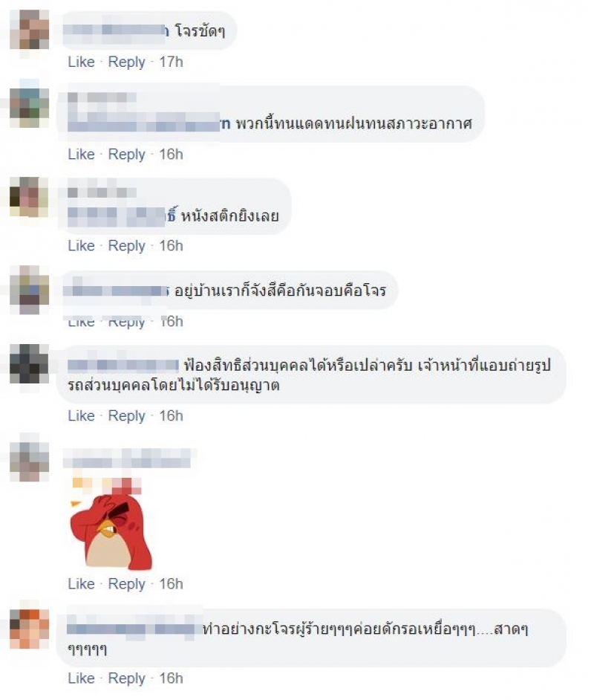
Task: Like the หนังสติกยิงเลย comment
Action: pyautogui.click(x=81, y=245)
